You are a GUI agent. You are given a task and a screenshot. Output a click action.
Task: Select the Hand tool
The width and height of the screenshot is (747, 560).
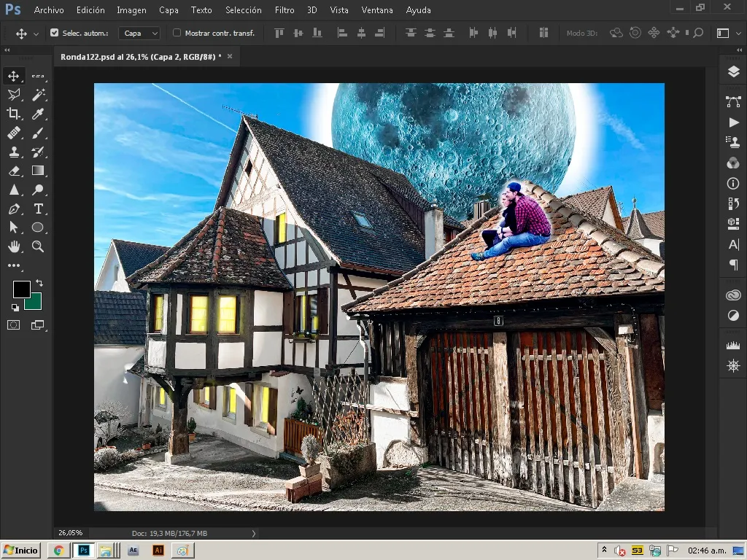click(14, 246)
